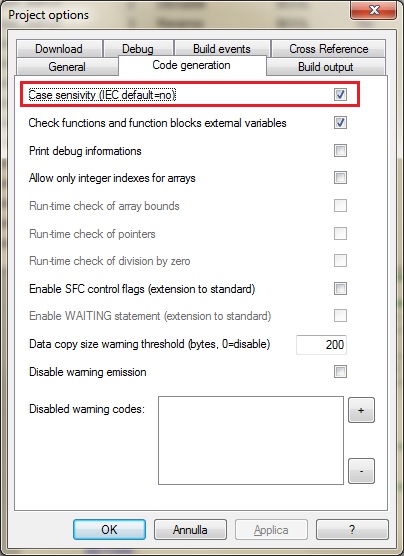Select the Code generation tab

tap(192, 65)
